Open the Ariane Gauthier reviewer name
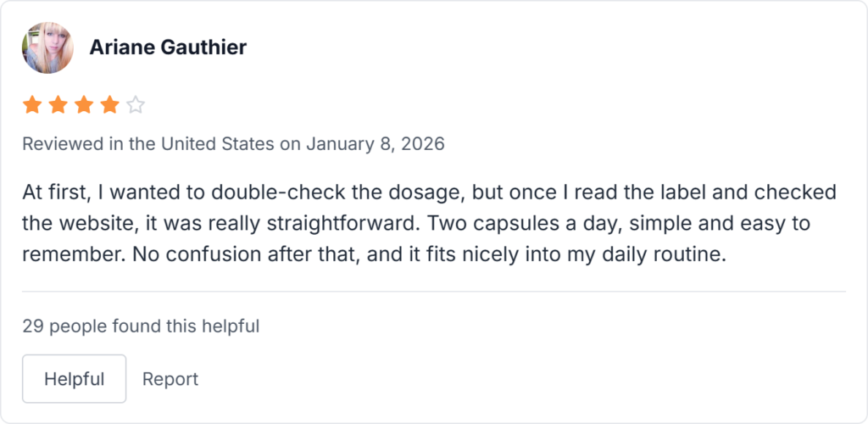Screen dimensions: 868x424 (x=168, y=47)
